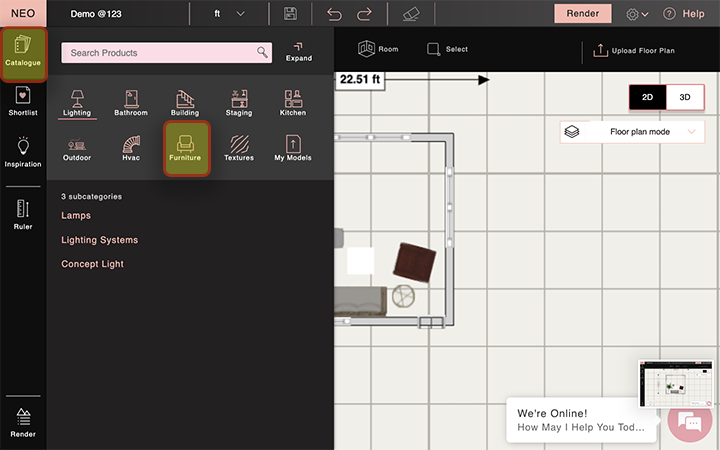Undo the last action
Image resolution: width=720 pixels, height=450 pixels.
tap(334, 14)
